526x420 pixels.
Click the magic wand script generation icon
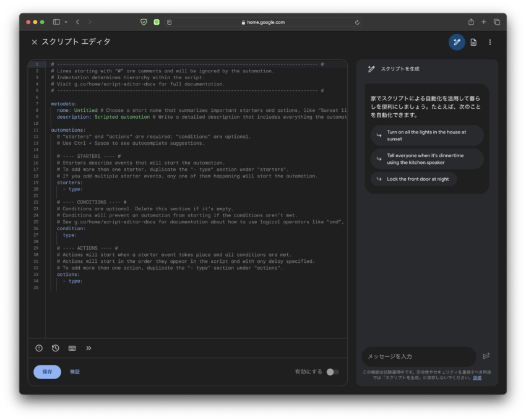pos(457,42)
